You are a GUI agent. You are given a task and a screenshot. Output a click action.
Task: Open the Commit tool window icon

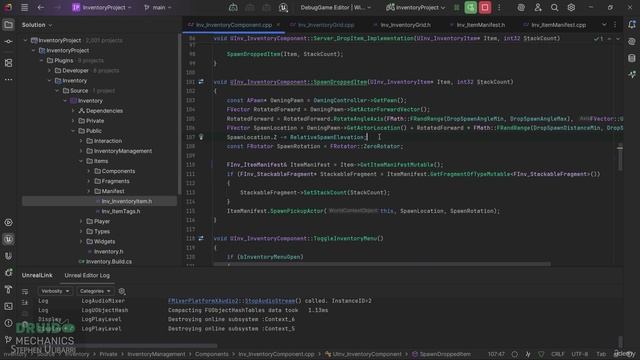(8, 42)
